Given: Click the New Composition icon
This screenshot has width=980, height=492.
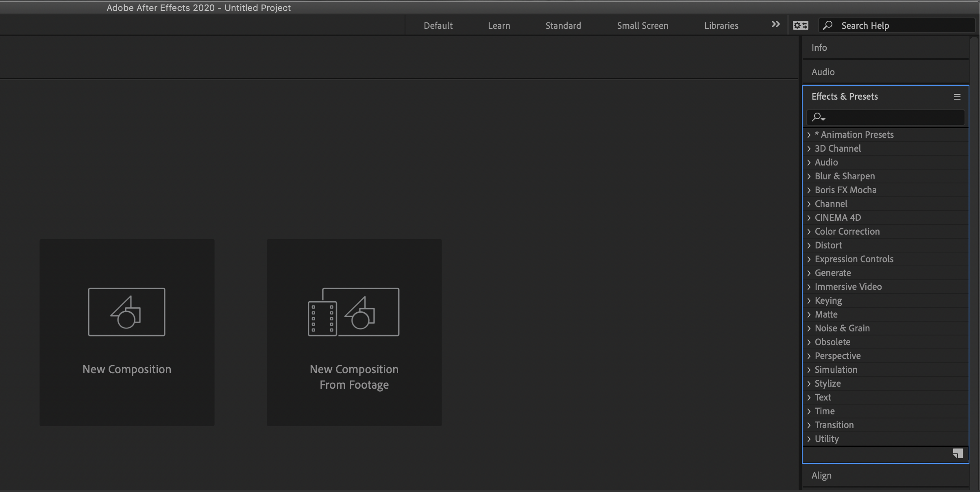Looking at the screenshot, I should [126, 312].
